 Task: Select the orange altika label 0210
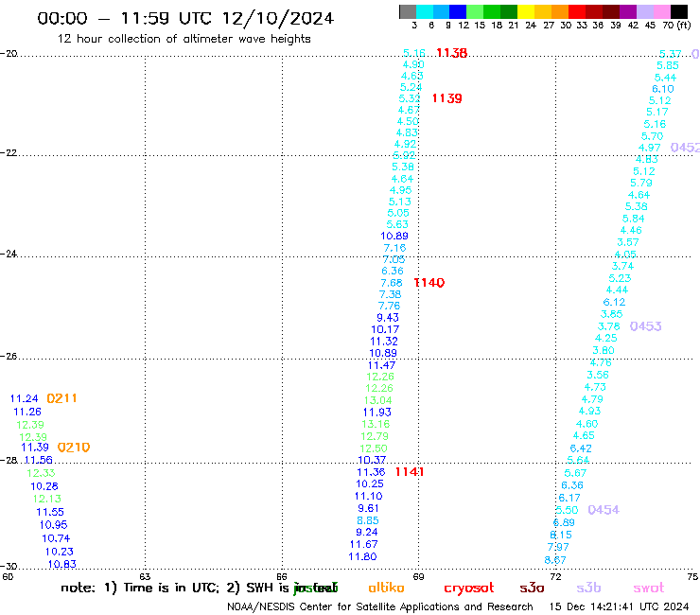click(74, 448)
